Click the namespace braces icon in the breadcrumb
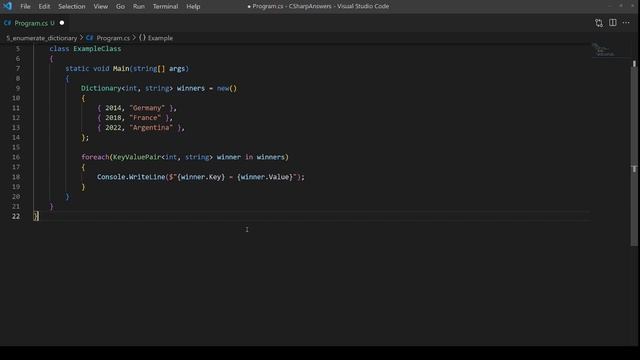This screenshot has width=640, height=360. click(x=142, y=38)
